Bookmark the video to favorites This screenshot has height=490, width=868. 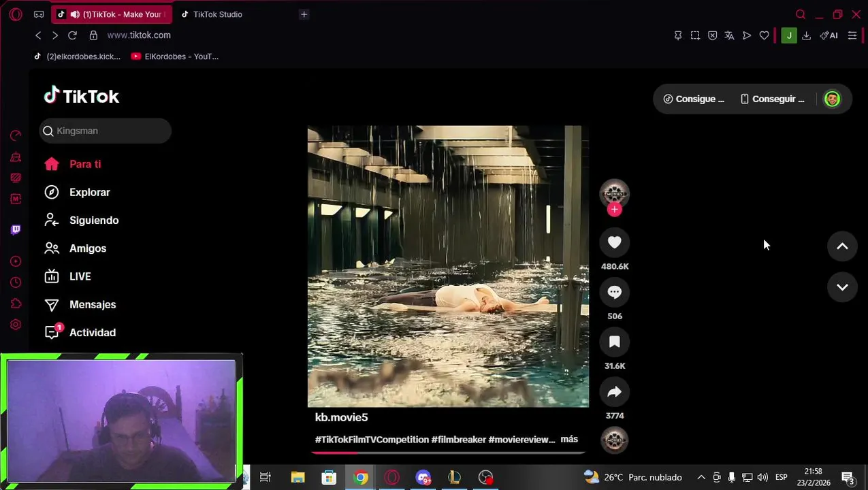point(614,342)
